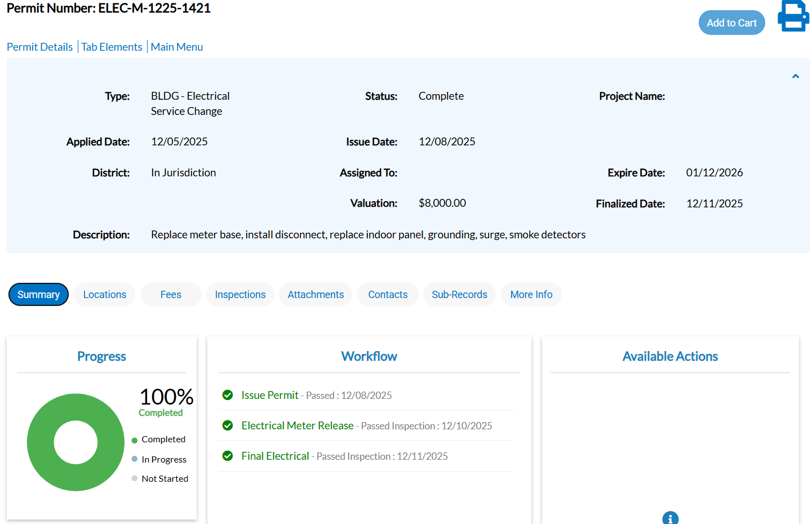The width and height of the screenshot is (812, 524).
Task: Click the printer icon
Action: pyautogui.click(x=793, y=16)
